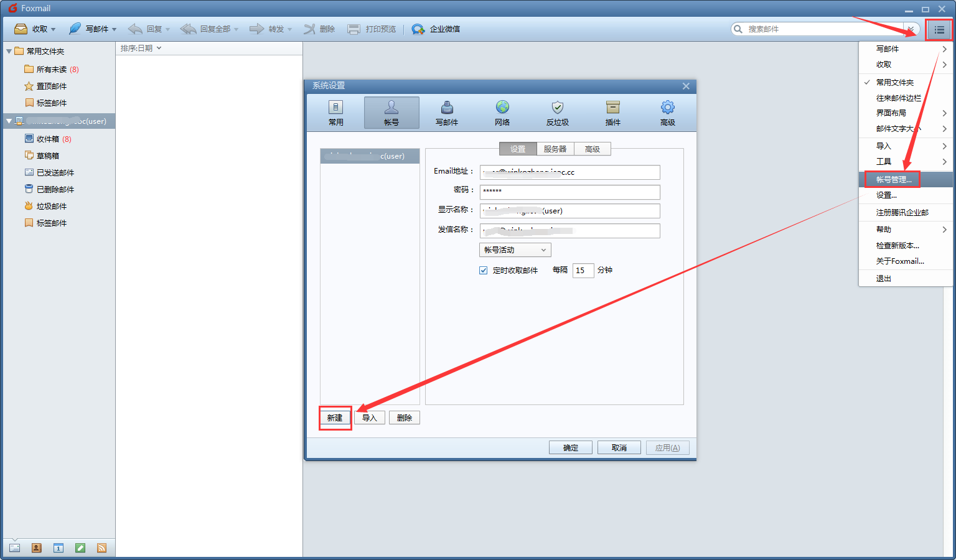Switch to the 网络 settings tab
This screenshot has width=956, height=560.
pos(502,113)
